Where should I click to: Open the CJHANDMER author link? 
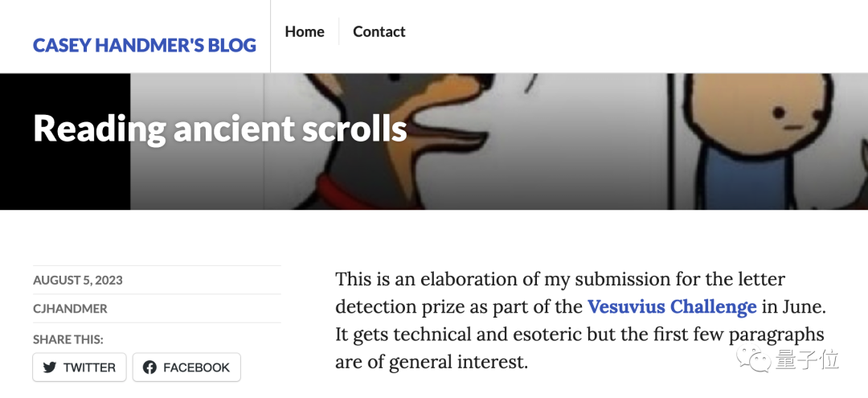[70, 309]
